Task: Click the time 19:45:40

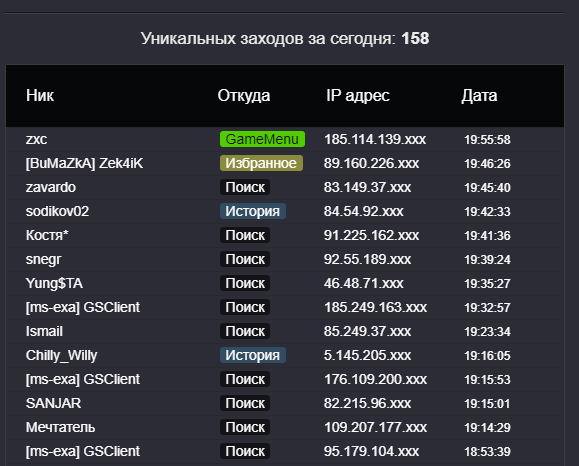Action: tap(487, 188)
